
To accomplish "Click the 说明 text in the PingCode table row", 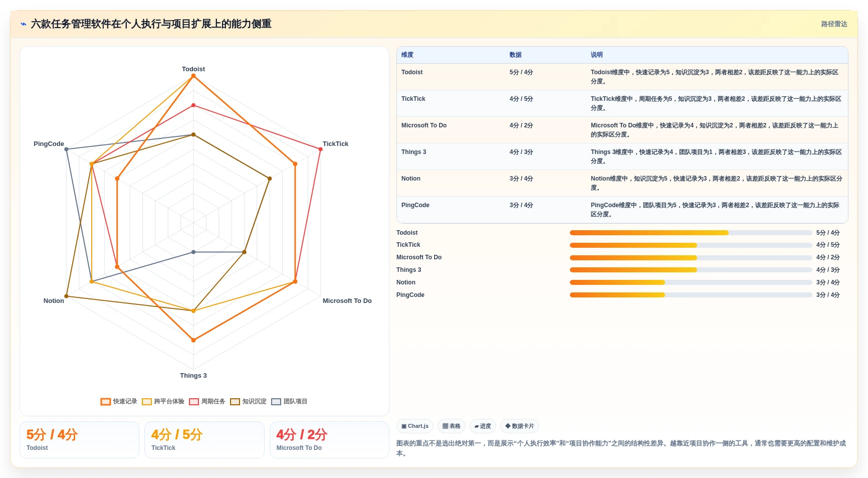I will tap(715, 210).
